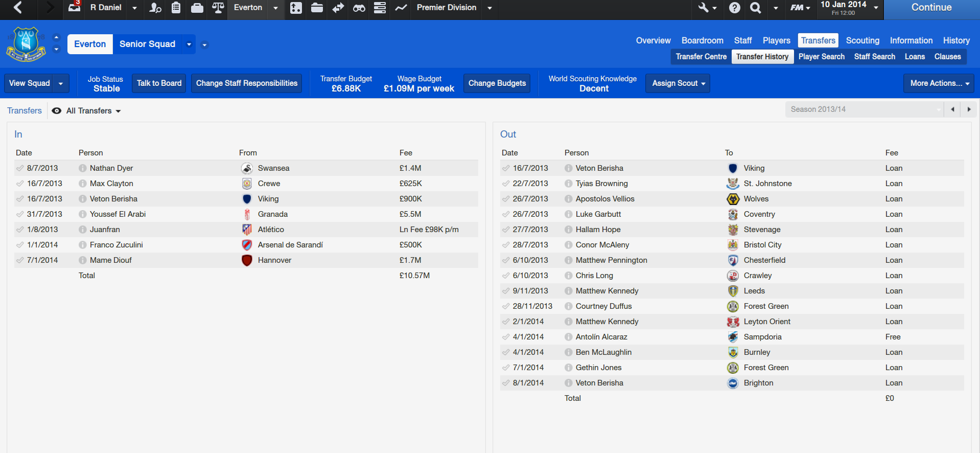Open scouting via the binoculars icon

pyautogui.click(x=359, y=8)
